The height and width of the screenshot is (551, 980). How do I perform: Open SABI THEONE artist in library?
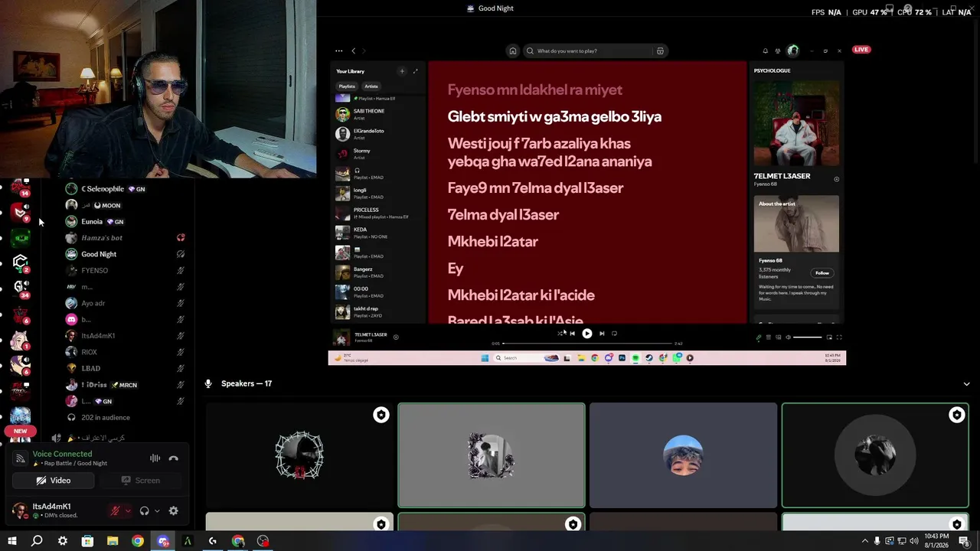point(379,114)
